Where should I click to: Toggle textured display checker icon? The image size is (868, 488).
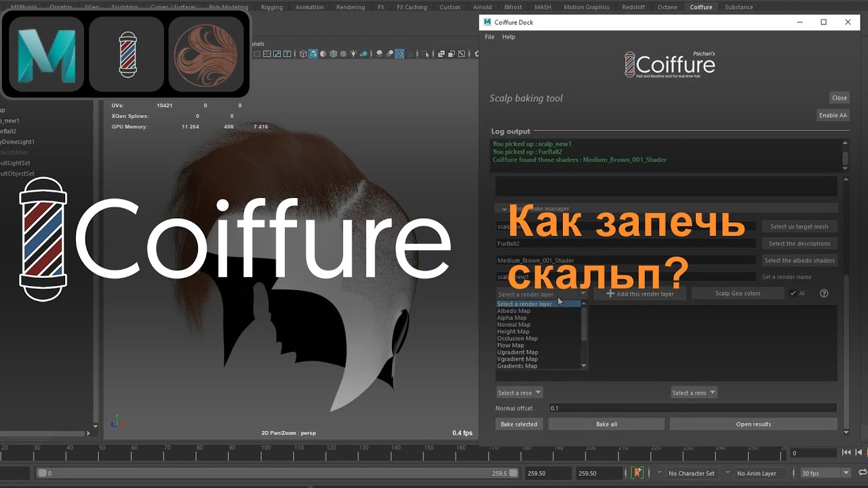(x=343, y=54)
